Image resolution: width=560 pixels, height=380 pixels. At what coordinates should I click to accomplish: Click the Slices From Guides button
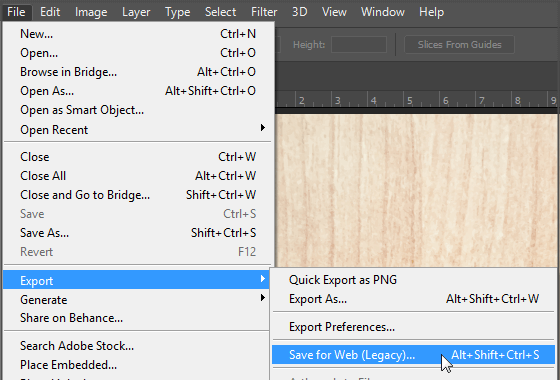click(459, 45)
